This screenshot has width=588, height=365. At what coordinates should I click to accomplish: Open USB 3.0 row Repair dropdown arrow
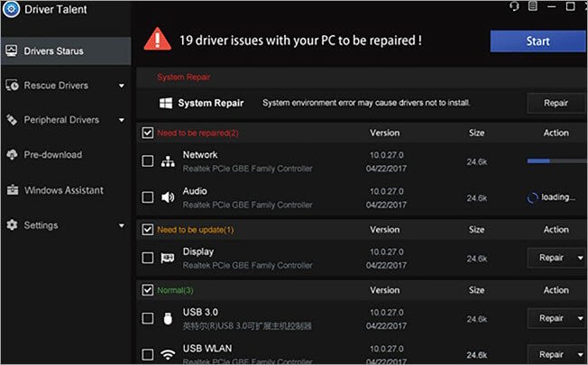581,318
